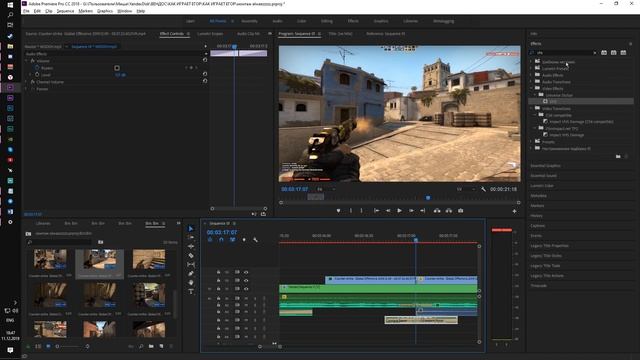The image size is (640, 360).
Task: Export frame with camera icon
Action: [x=460, y=211]
